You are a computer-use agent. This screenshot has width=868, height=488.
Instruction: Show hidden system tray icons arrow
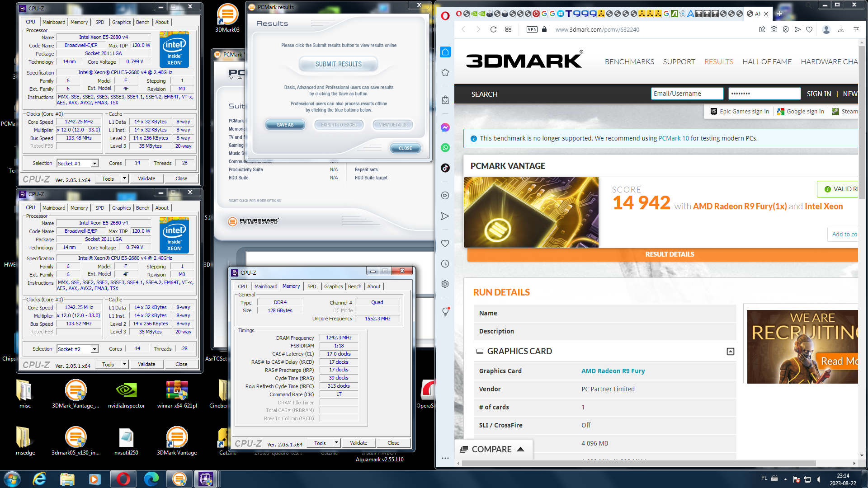pyautogui.click(x=785, y=479)
